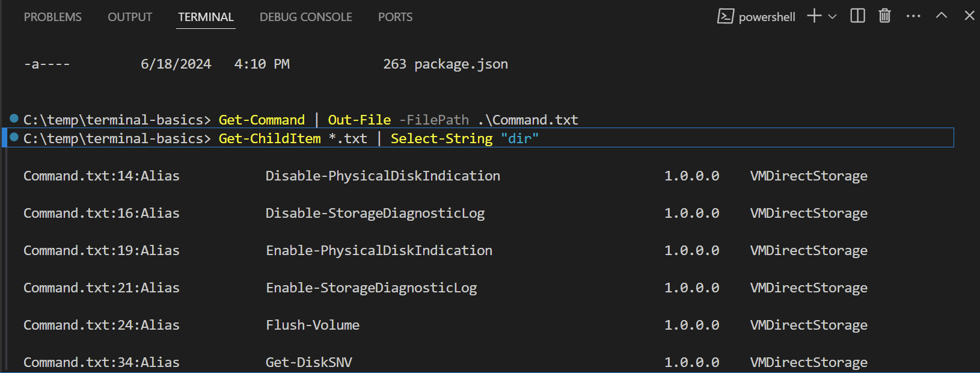Split the terminal pane
The width and height of the screenshot is (980, 373).
point(857,16)
